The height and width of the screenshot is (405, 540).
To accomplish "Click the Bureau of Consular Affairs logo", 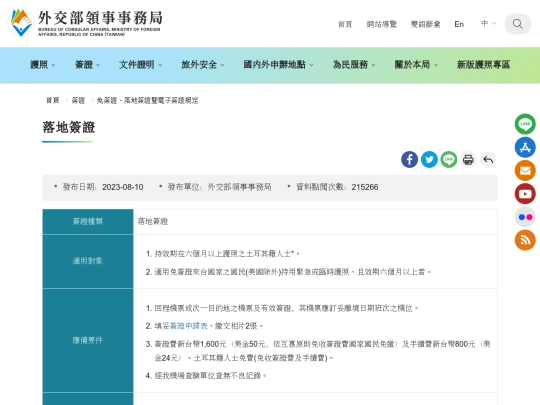I will coord(85,23).
